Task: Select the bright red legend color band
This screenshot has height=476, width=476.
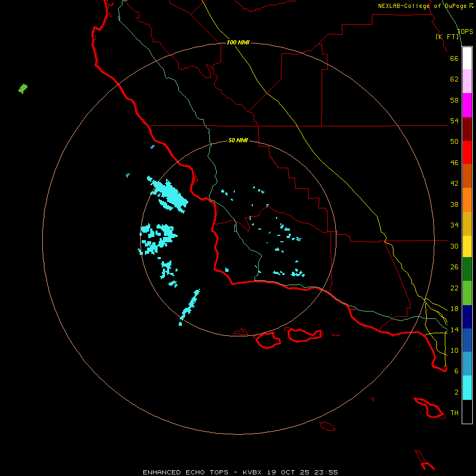Action: [467, 152]
